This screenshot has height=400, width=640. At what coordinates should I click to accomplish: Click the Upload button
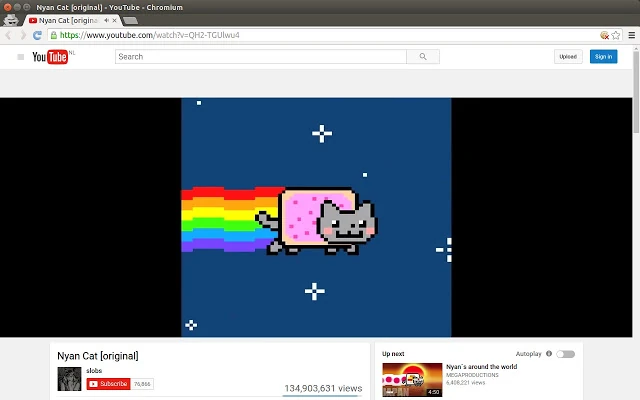pos(568,57)
